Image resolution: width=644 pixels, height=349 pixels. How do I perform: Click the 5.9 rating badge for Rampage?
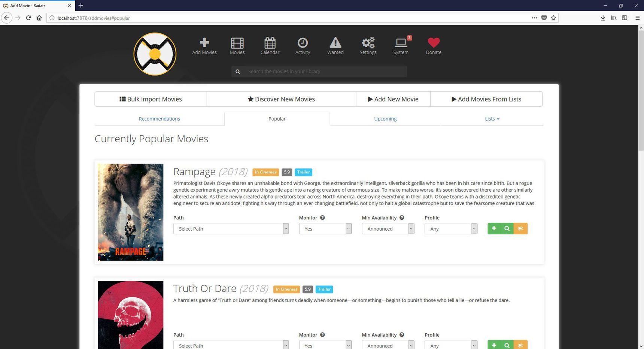287,172
